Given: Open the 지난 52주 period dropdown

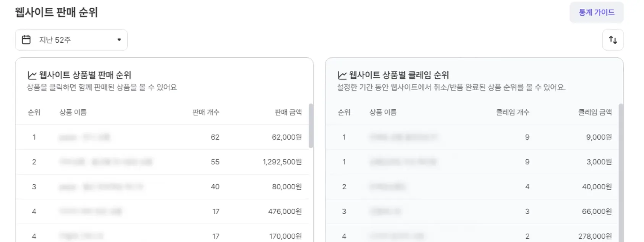Looking at the screenshot, I should [71, 40].
